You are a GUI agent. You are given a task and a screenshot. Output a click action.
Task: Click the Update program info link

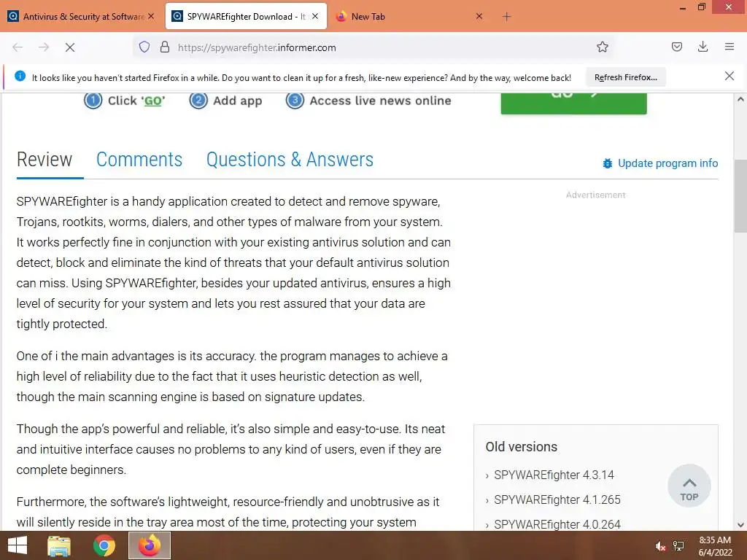(x=667, y=163)
